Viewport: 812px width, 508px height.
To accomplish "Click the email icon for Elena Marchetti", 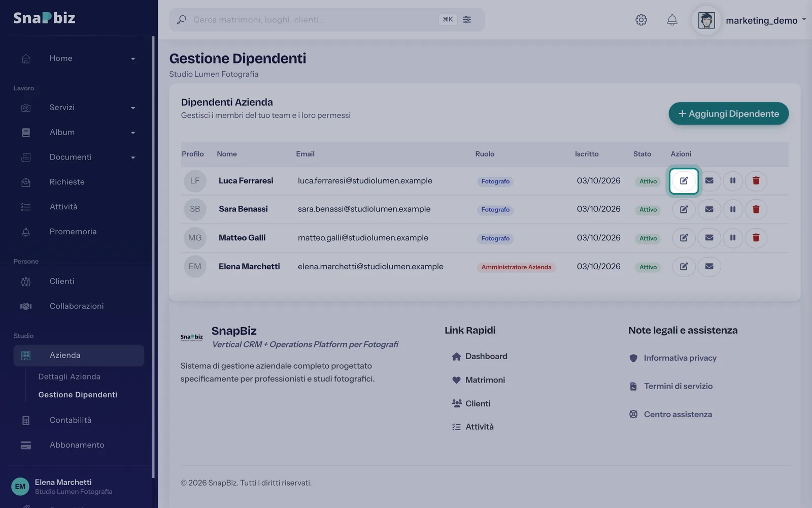I will point(709,267).
